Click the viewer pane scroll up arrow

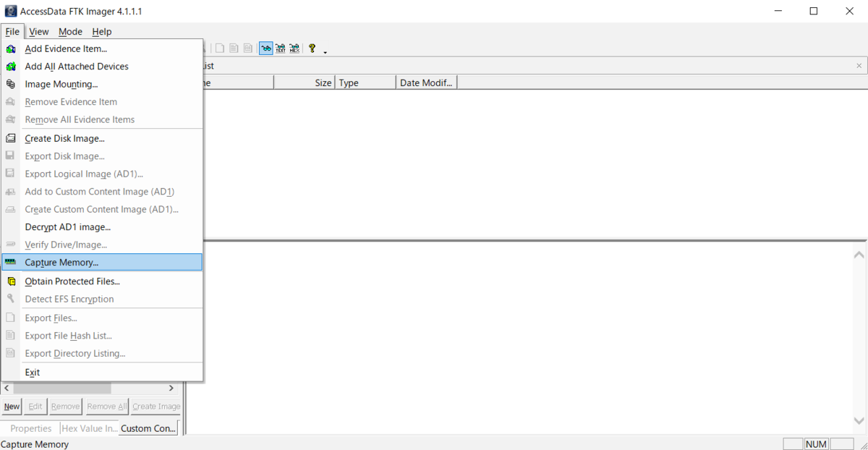859,255
